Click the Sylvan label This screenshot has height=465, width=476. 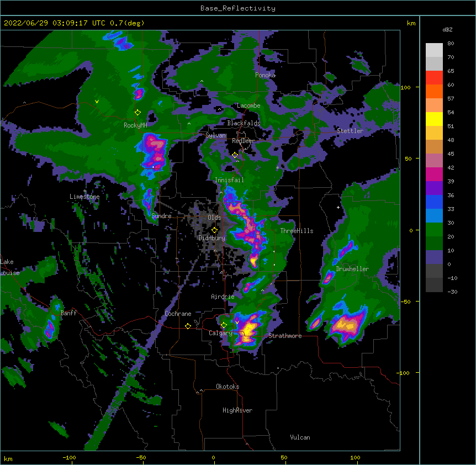click(215, 135)
